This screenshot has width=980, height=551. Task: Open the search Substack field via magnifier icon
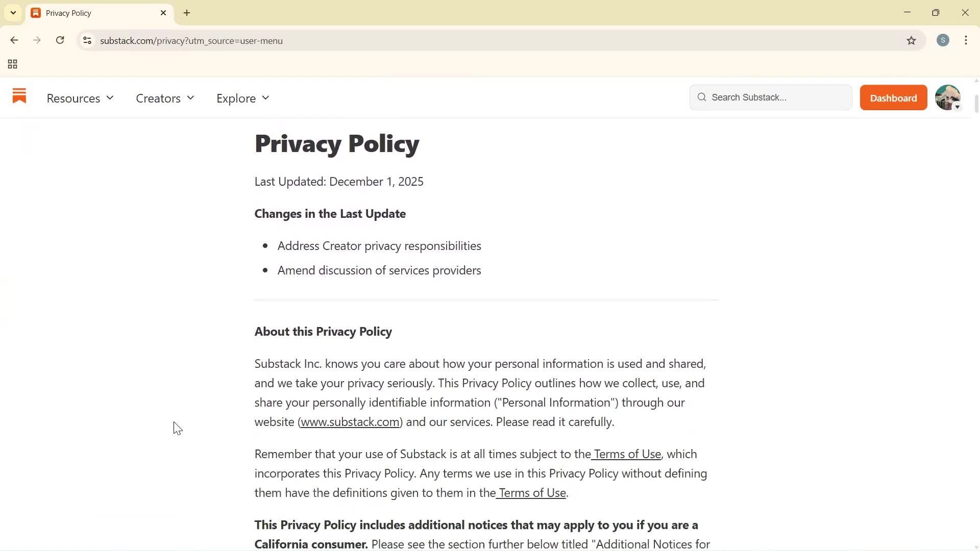(702, 97)
